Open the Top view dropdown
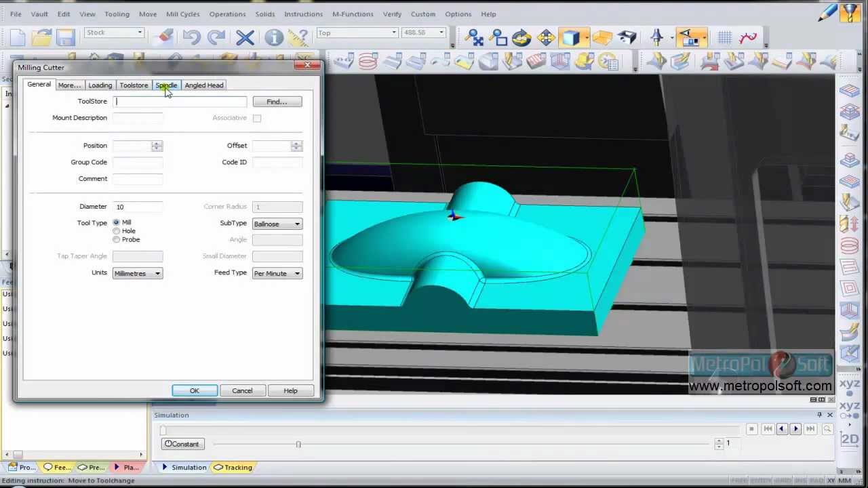The image size is (868, 488). point(357,33)
